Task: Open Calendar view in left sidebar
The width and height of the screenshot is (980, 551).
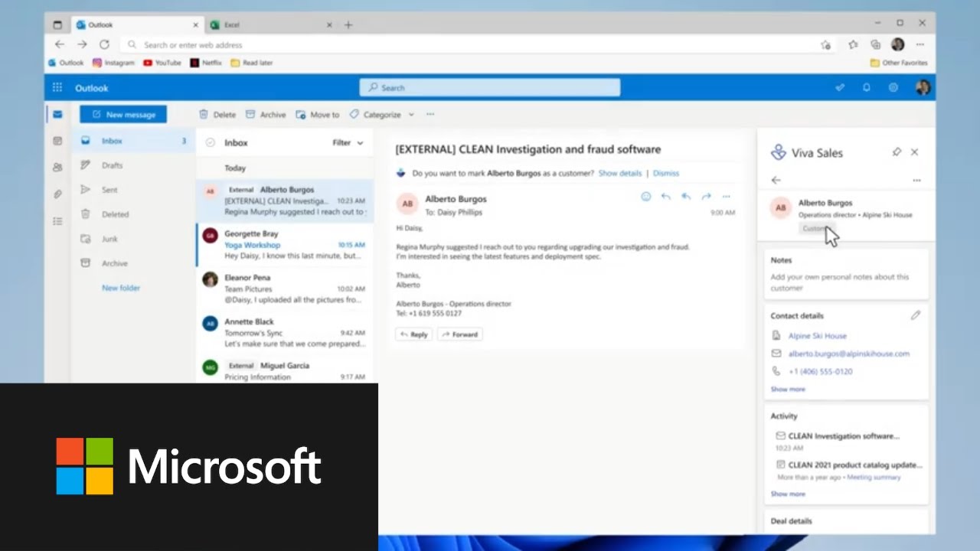Action: tap(57, 141)
